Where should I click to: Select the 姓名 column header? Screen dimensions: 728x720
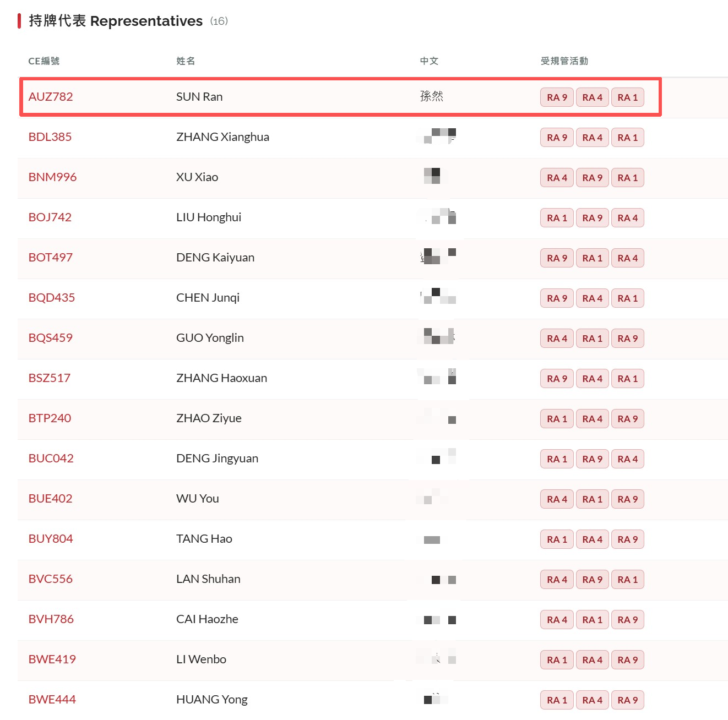click(x=186, y=61)
